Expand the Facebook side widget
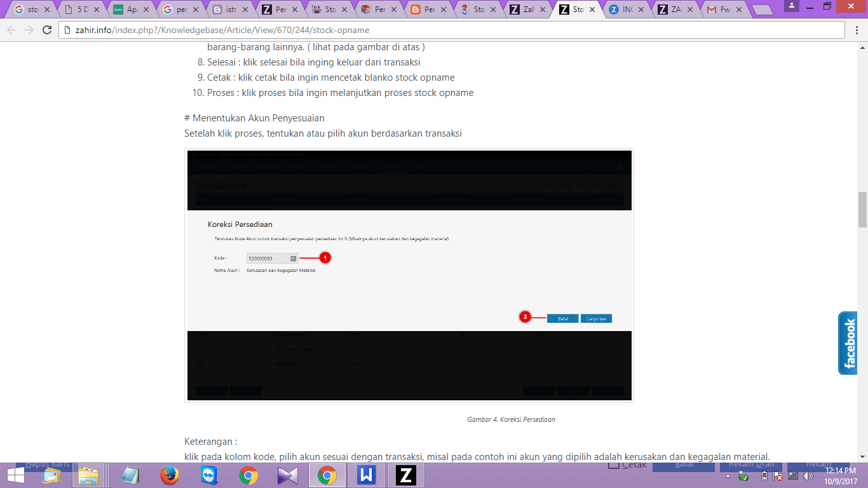This screenshot has width=868, height=488. [x=850, y=343]
